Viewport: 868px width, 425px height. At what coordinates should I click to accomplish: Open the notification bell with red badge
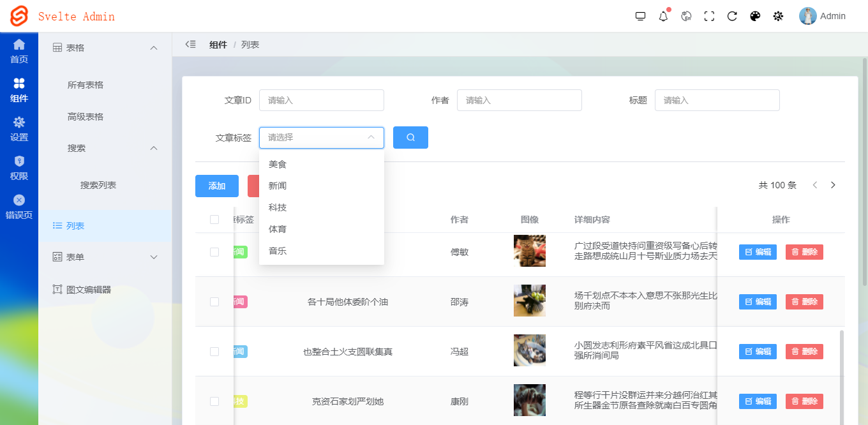pos(663,16)
